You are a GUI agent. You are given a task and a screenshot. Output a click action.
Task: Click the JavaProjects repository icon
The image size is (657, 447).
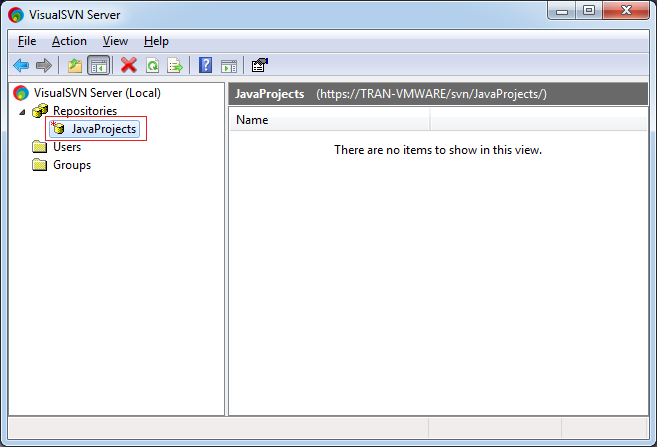[x=58, y=128]
